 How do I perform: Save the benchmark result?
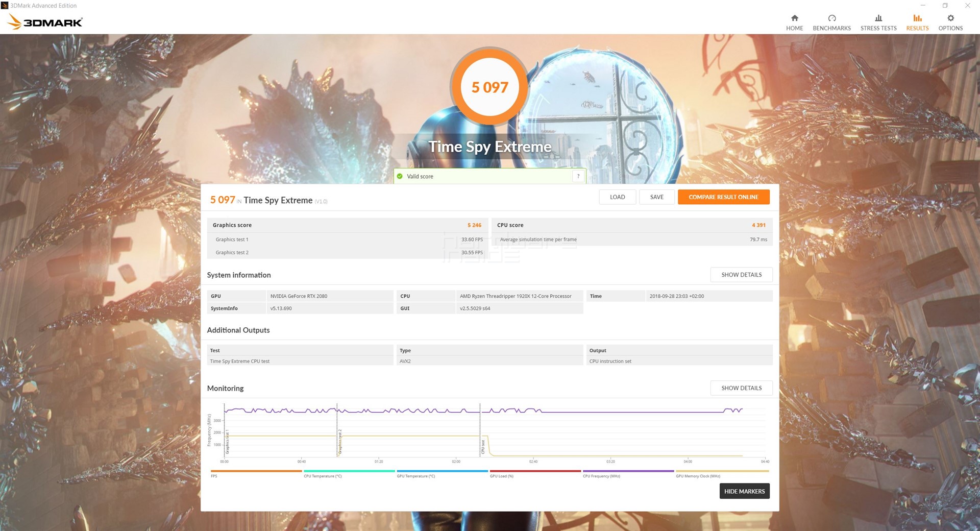click(x=657, y=197)
